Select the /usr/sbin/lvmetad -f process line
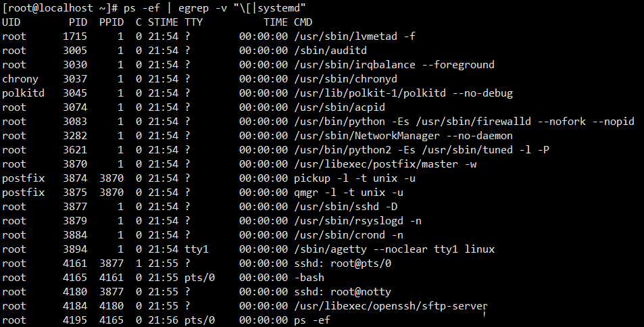The width and height of the screenshot is (644, 327). coord(209,36)
